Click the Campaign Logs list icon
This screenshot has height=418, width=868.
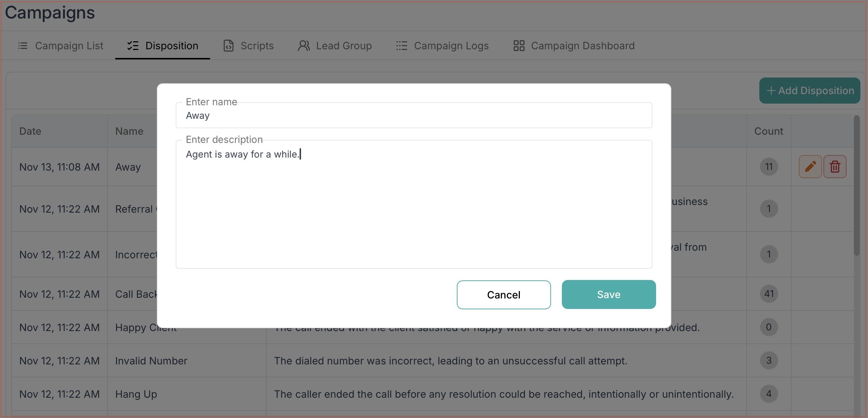coord(401,46)
